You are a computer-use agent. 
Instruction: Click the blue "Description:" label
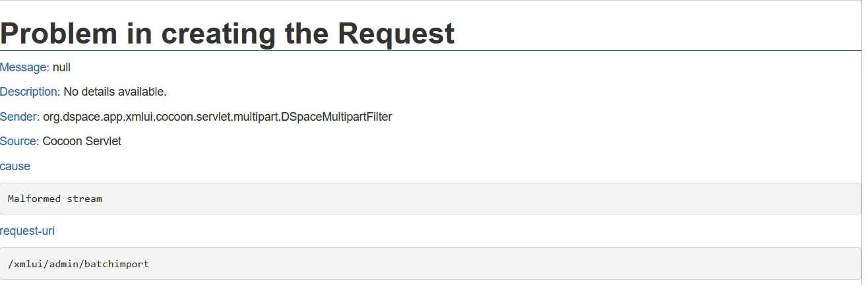pos(30,92)
